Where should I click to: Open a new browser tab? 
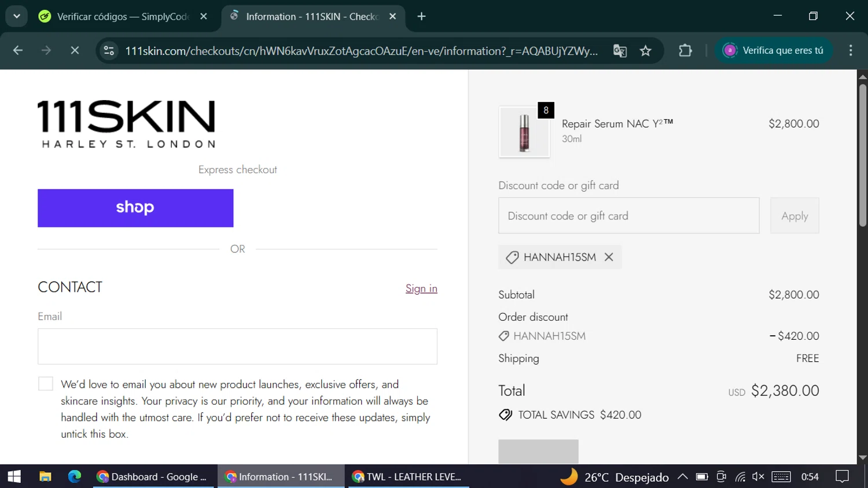pos(422,16)
